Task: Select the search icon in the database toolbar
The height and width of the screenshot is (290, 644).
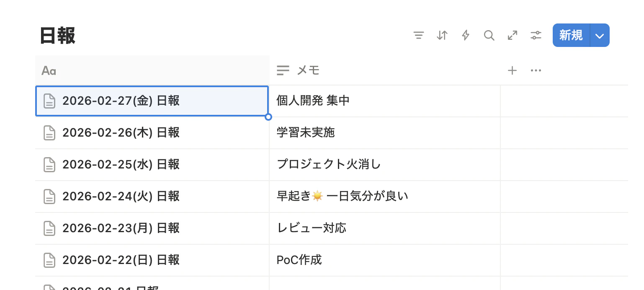Action: tap(489, 35)
